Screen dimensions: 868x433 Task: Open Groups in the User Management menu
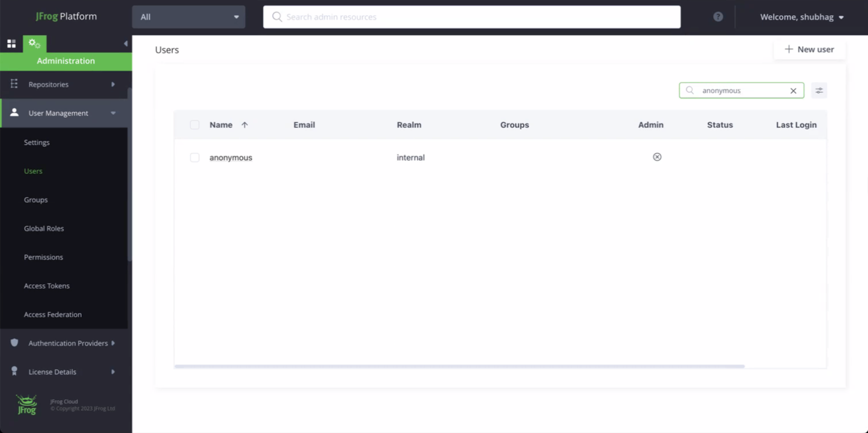click(36, 200)
